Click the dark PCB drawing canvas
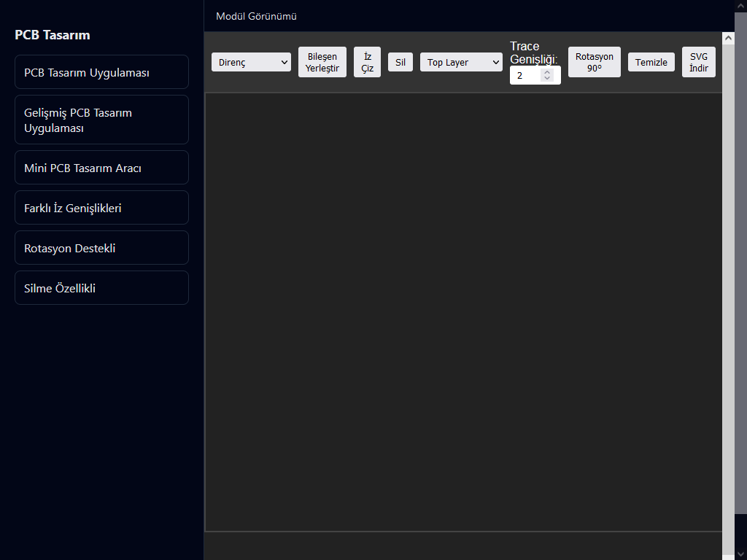The image size is (747, 560). click(463, 312)
